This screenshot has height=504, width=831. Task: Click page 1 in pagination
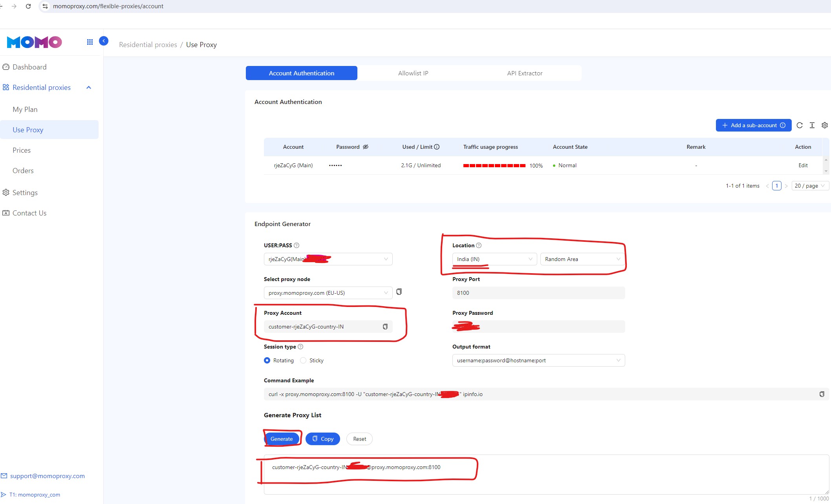pyautogui.click(x=777, y=186)
